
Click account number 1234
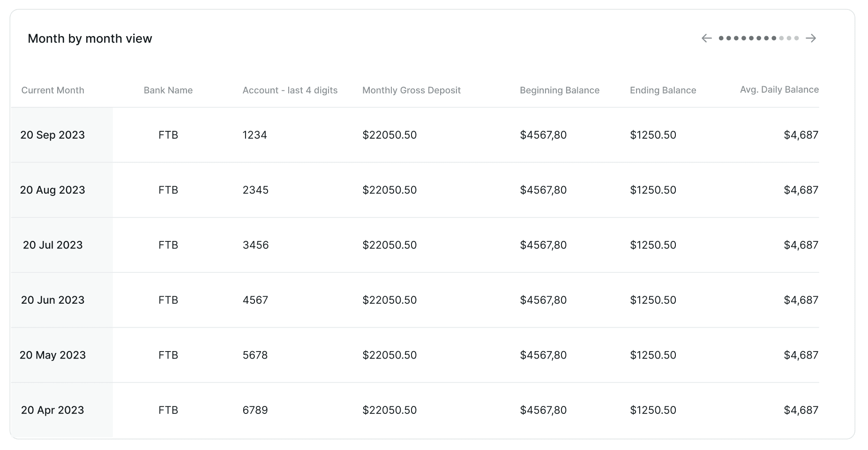coord(254,135)
